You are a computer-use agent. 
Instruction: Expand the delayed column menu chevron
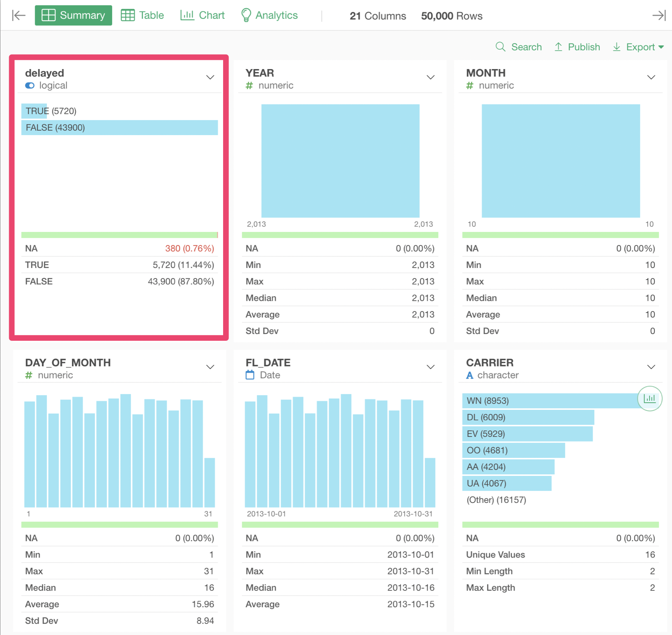210,77
